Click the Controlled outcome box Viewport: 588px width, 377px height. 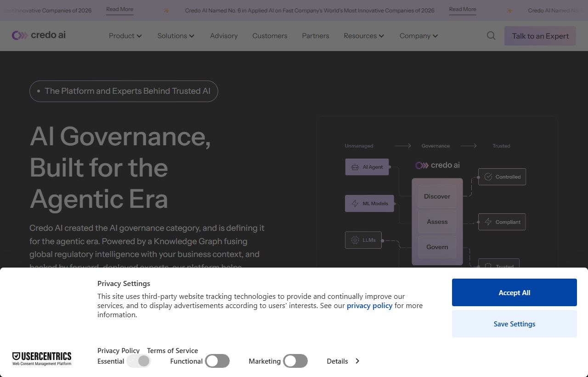[x=502, y=177]
